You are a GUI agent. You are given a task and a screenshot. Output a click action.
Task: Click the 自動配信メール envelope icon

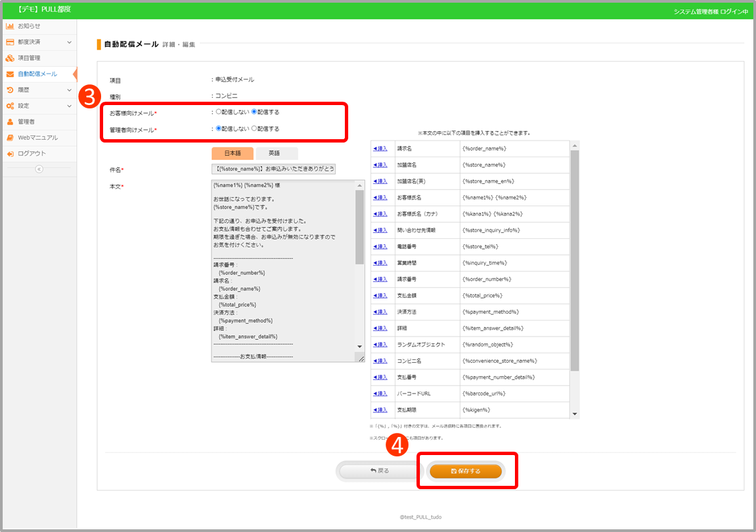pyautogui.click(x=10, y=74)
